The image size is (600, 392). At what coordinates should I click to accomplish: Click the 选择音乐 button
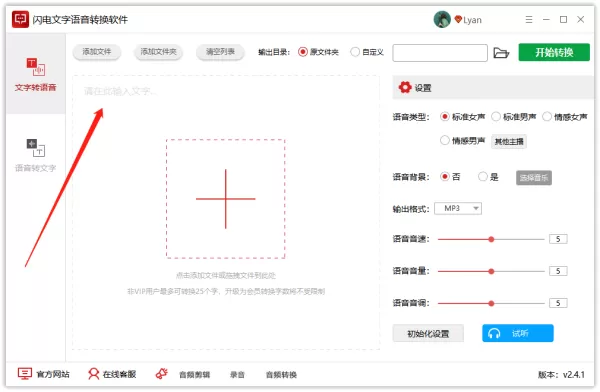pyautogui.click(x=534, y=178)
